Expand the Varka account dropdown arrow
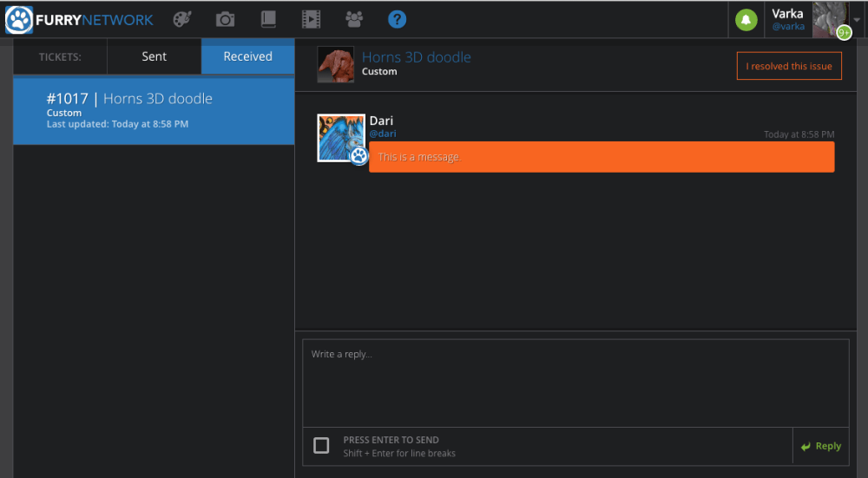The image size is (868, 478). (x=857, y=20)
